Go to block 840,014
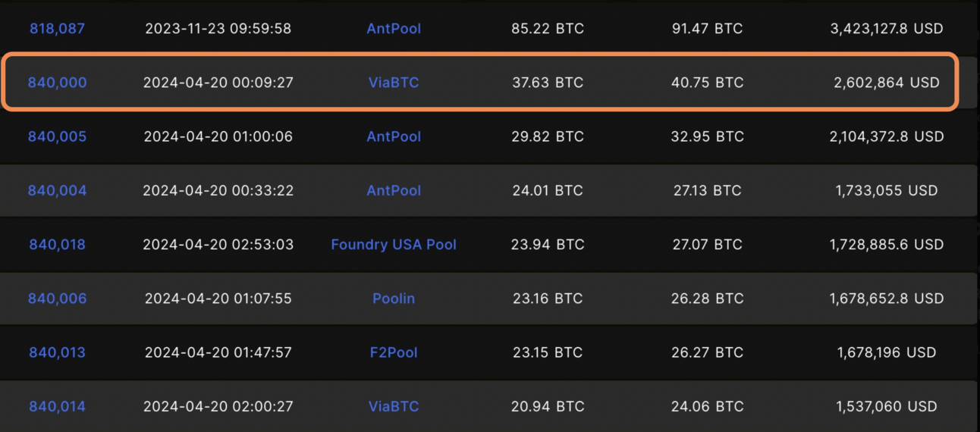980x432 pixels. click(x=57, y=406)
